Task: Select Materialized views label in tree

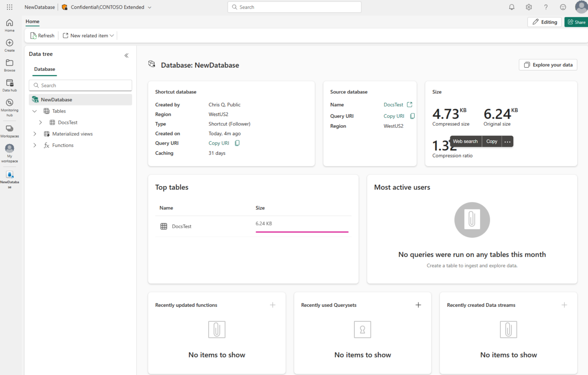Action: (72, 134)
